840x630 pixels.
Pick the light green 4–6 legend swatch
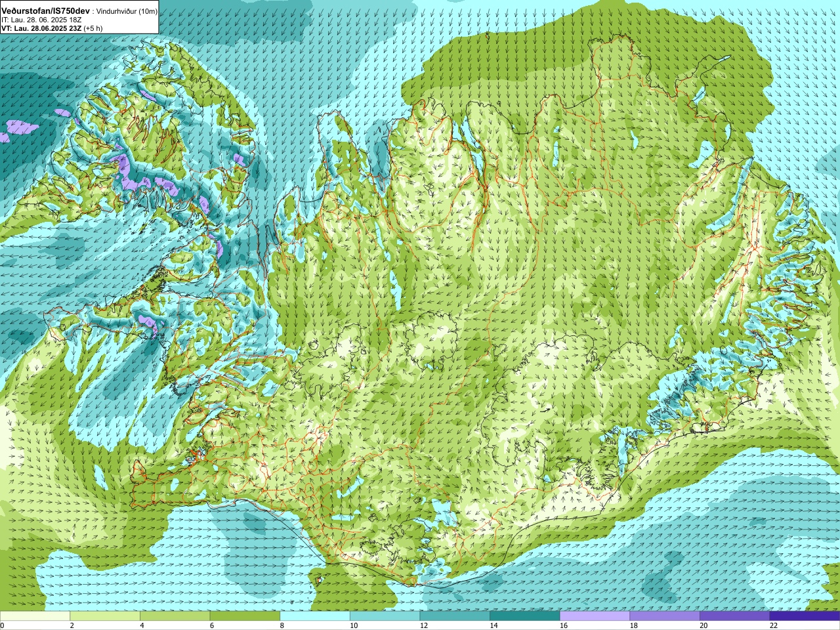click(x=175, y=616)
